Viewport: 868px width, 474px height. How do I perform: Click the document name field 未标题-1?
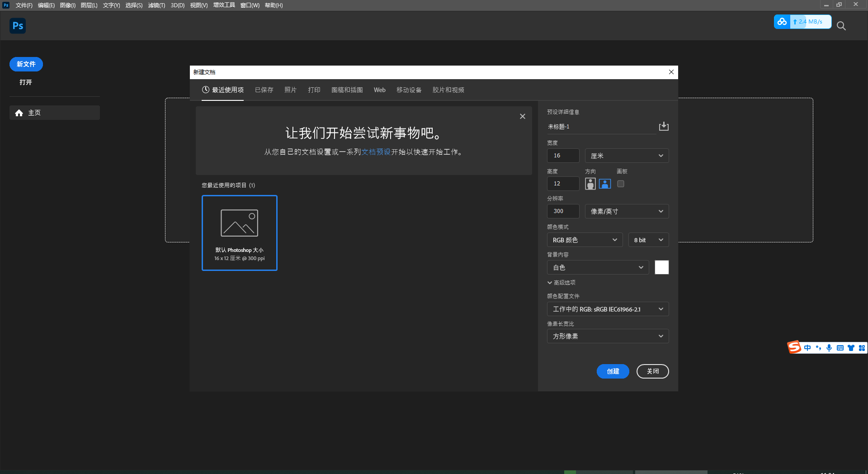tap(601, 127)
